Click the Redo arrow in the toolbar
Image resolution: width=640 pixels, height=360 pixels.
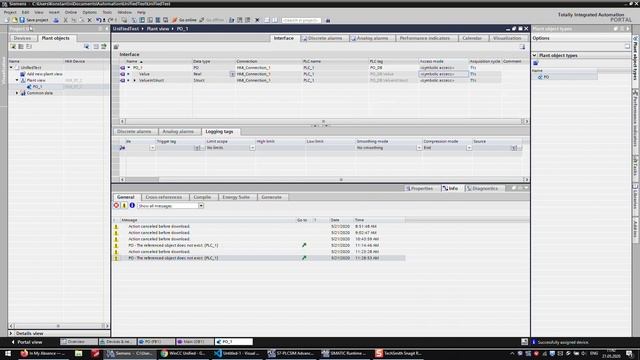click(111, 20)
